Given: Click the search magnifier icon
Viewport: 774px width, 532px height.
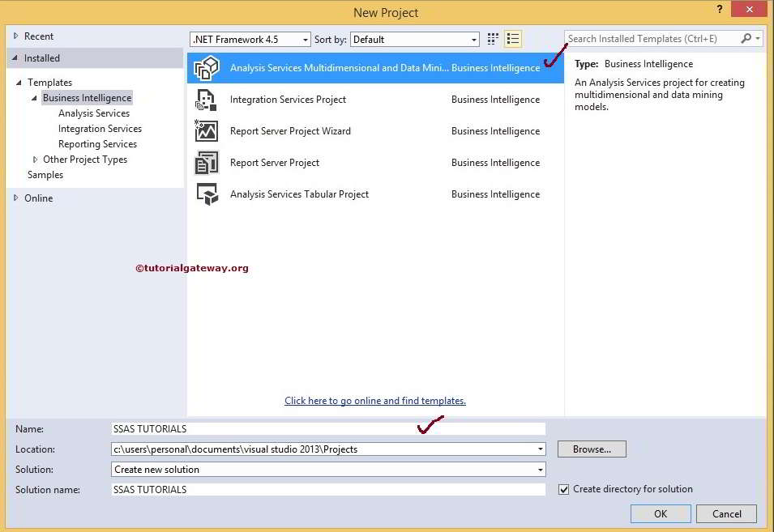Looking at the screenshot, I should coord(745,38).
